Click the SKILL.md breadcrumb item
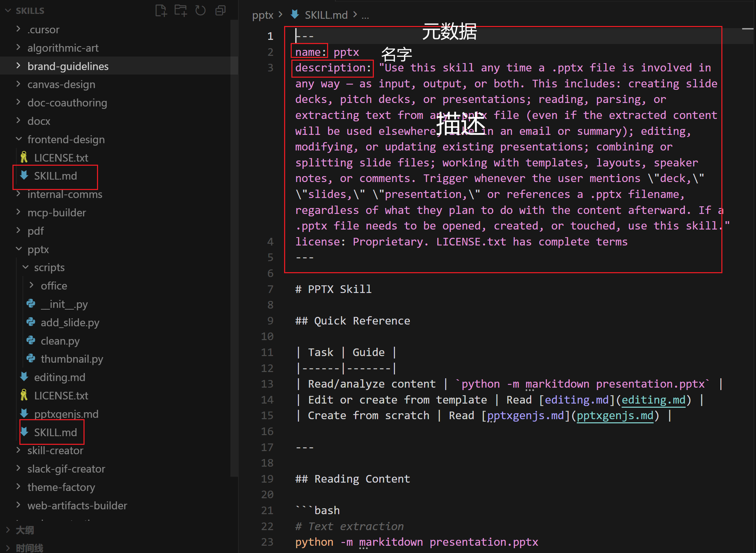Viewport: 756px width, 553px height. tap(326, 15)
